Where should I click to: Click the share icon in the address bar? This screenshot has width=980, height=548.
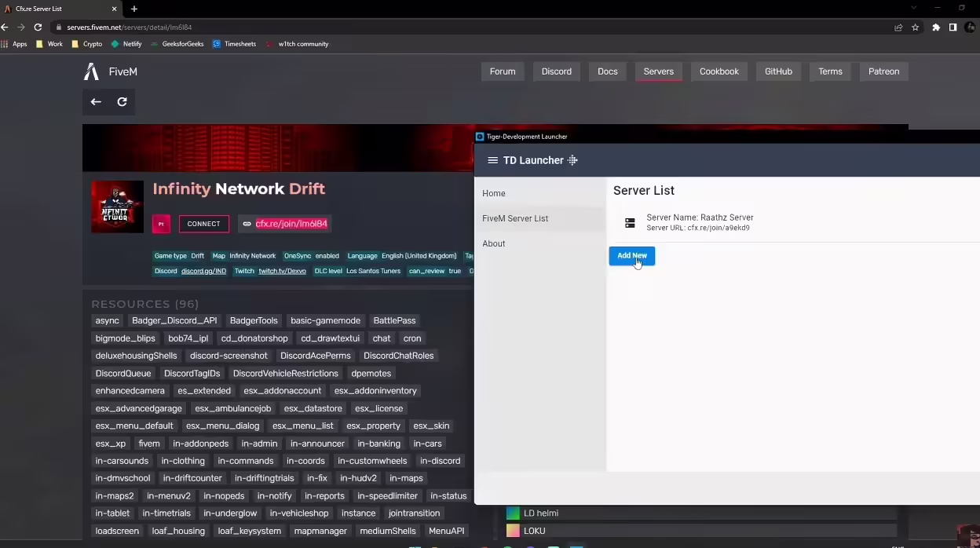898,26
